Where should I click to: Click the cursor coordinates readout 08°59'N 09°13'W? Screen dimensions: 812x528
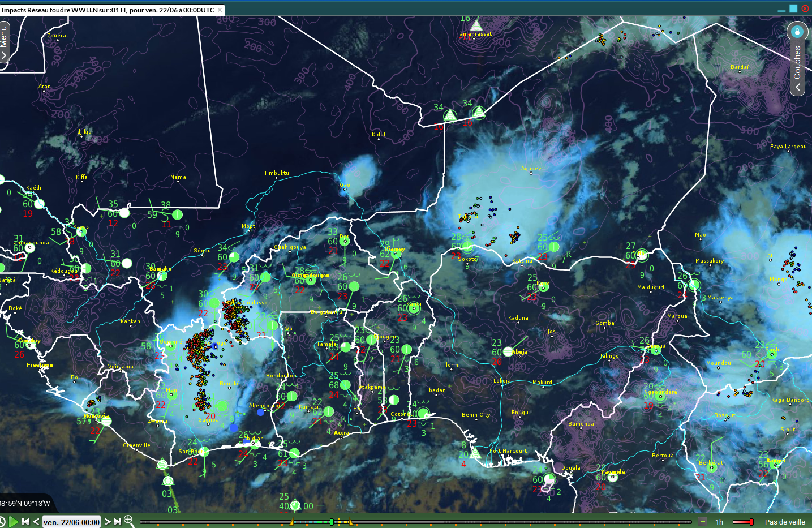(25, 503)
